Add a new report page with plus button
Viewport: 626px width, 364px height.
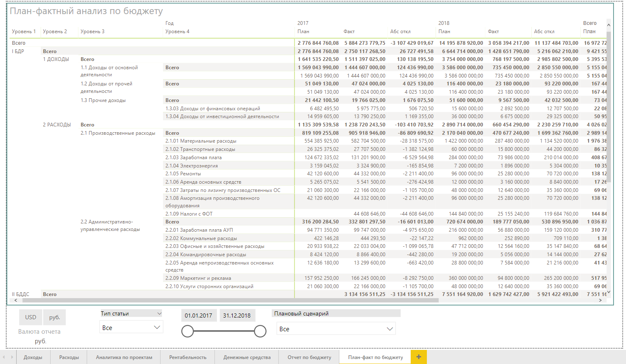pyautogui.click(x=419, y=357)
